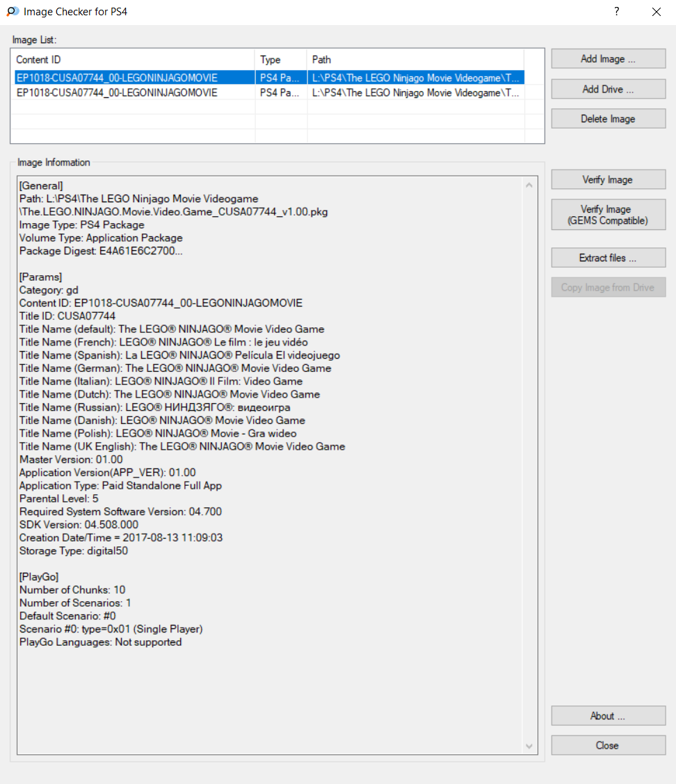The image size is (676, 784).
Task: Click the Close button at the bottom
Action: (608, 745)
